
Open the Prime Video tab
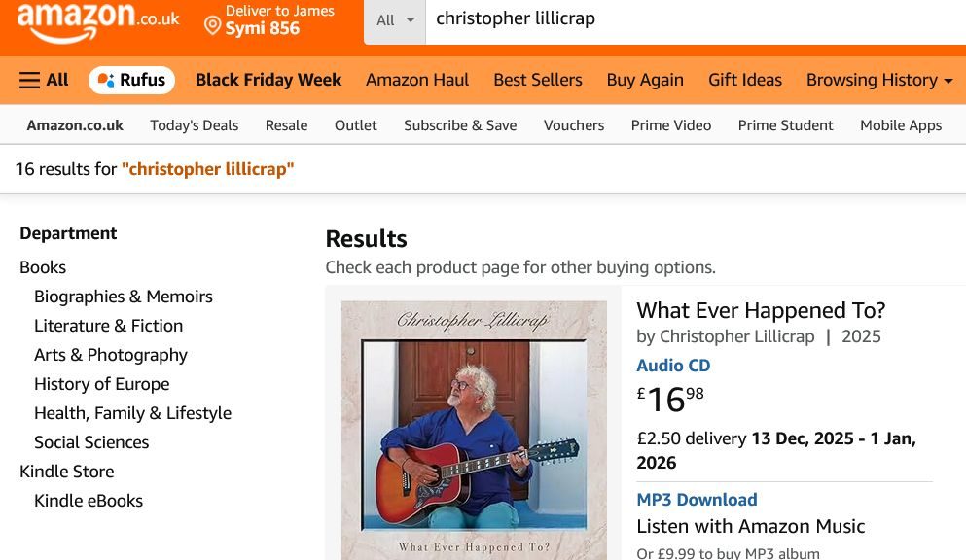(670, 124)
